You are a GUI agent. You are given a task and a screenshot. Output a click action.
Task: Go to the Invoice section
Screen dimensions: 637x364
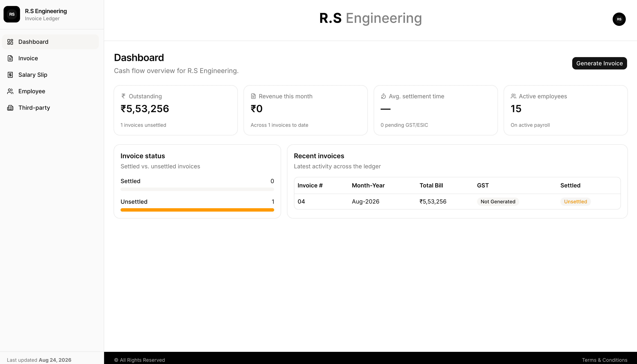pyautogui.click(x=51, y=58)
